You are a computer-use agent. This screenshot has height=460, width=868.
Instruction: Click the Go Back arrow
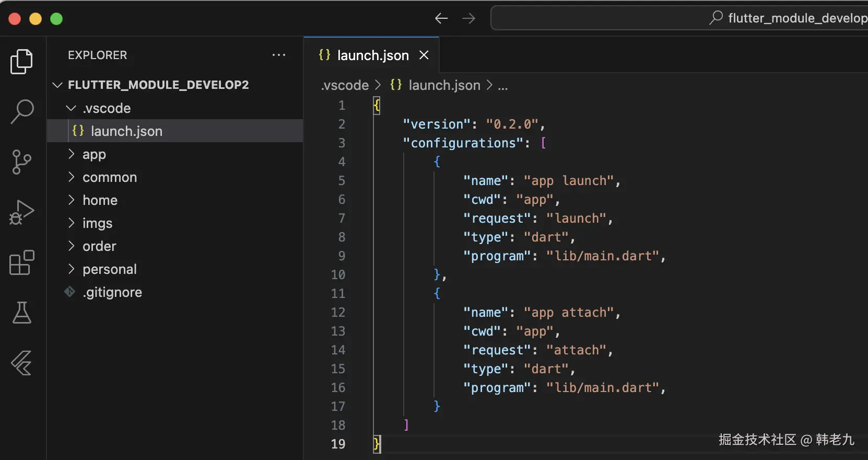(441, 19)
